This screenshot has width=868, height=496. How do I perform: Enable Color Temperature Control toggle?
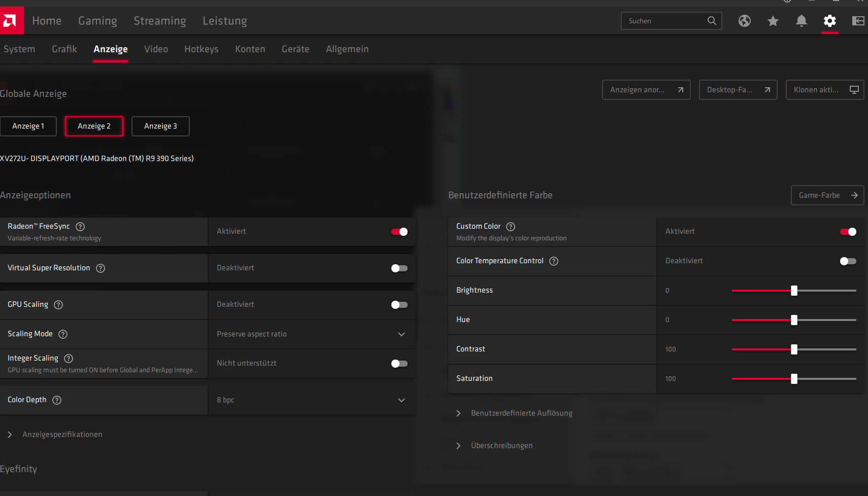(x=848, y=261)
